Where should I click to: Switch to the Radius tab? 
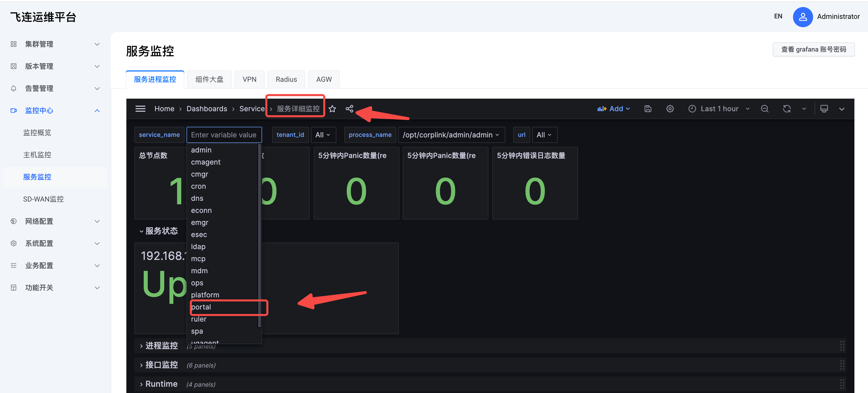coord(286,80)
